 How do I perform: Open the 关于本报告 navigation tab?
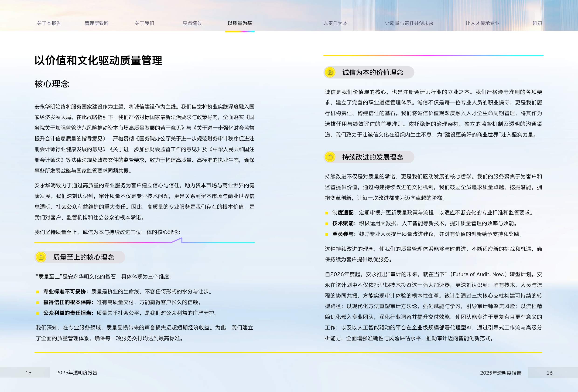point(49,23)
